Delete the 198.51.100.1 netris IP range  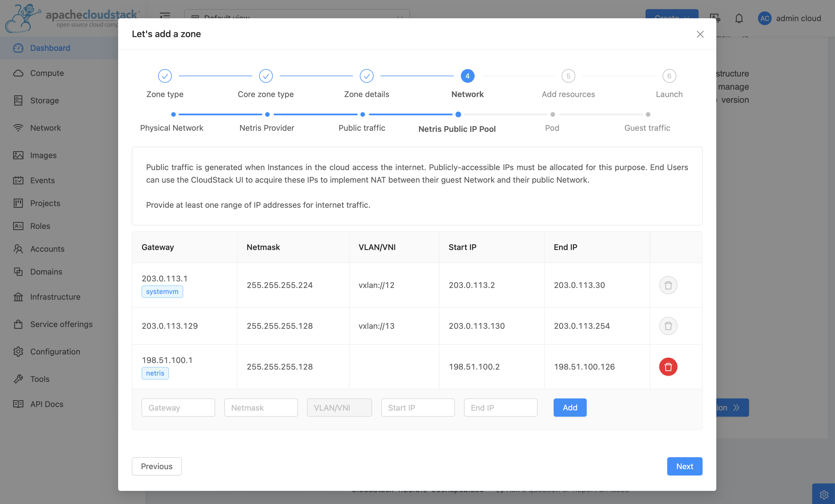[x=668, y=367]
